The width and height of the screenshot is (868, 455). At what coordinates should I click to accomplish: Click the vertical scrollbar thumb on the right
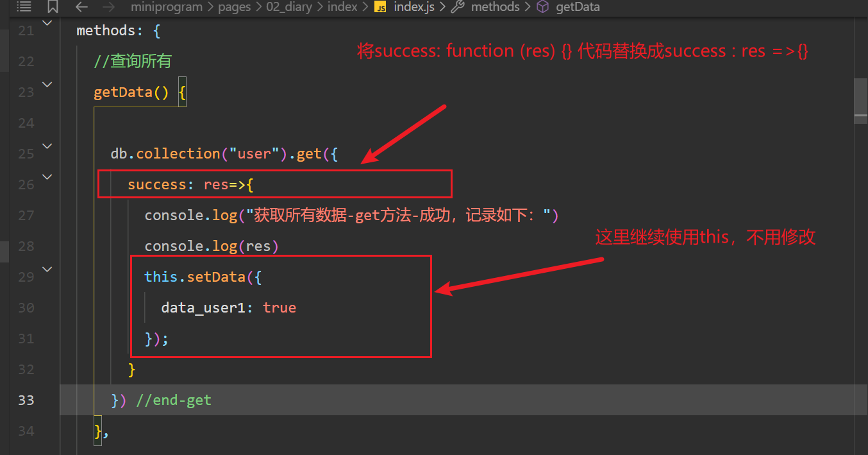(862, 98)
